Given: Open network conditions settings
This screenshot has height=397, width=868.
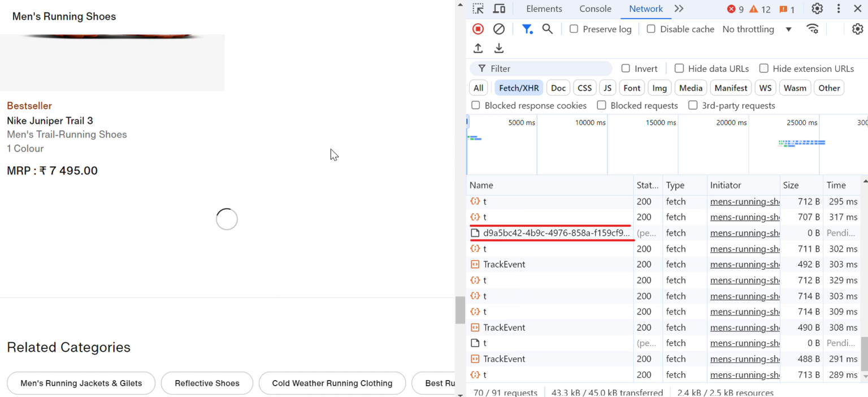Looking at the screenshot, I should pyautogui.click(x=813, y=28).
